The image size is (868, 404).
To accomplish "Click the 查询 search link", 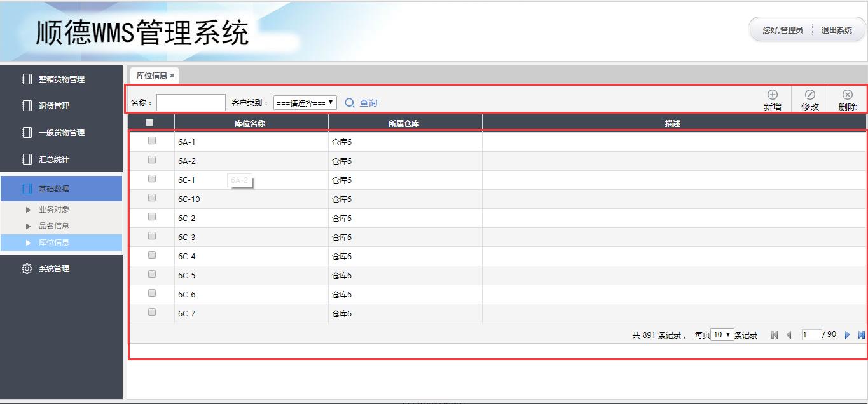I will (x=368, y=103).
